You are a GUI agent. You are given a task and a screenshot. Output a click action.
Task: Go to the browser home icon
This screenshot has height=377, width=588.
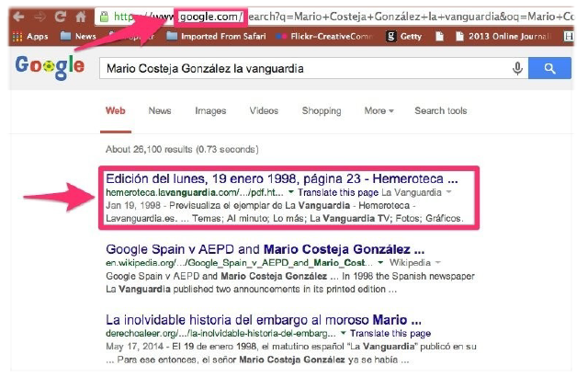click(x=81, y=17)
